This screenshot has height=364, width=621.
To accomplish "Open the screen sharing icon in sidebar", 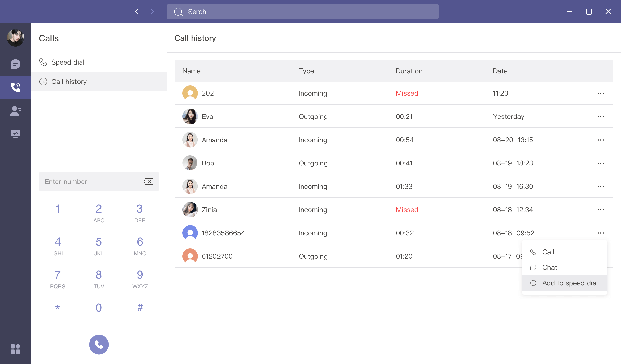I will click(15, 134).
